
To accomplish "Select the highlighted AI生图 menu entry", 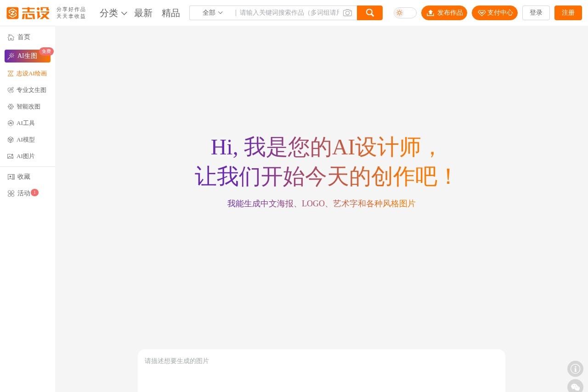I will [27, 56].
